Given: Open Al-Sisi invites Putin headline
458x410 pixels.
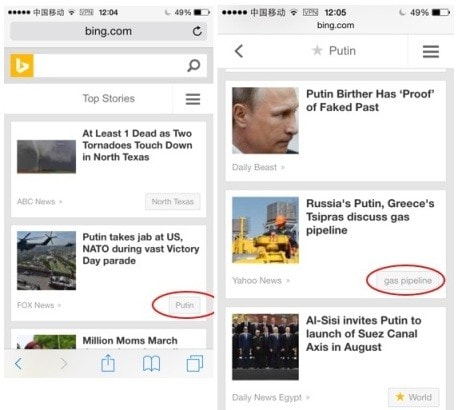Looking at the screenshot, I should pos(363,334).
